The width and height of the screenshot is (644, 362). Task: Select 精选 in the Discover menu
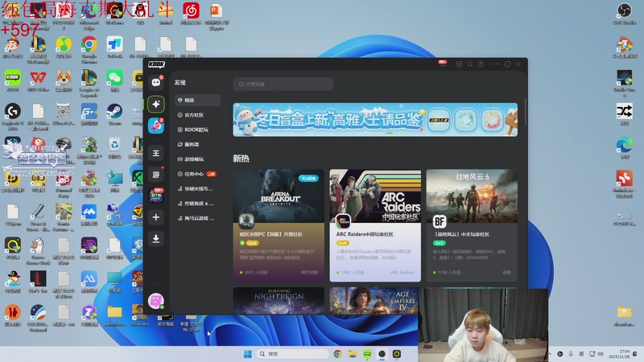coord(197,100)
